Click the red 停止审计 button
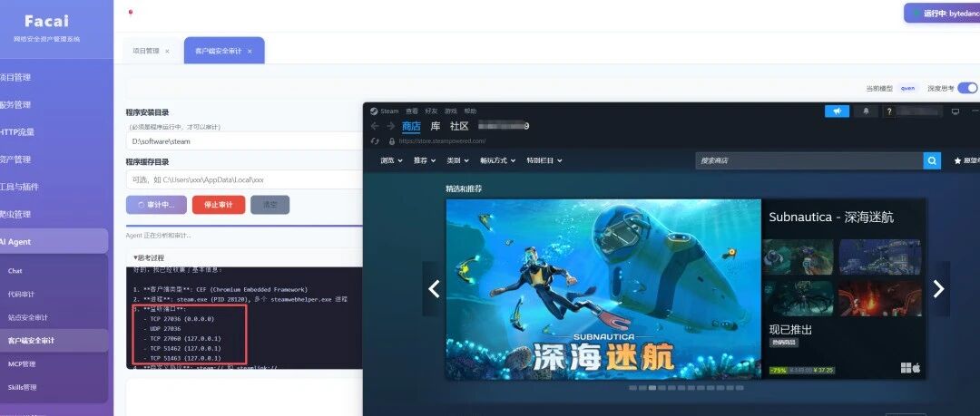Screen dimensions: 980x416 point(219,205)
